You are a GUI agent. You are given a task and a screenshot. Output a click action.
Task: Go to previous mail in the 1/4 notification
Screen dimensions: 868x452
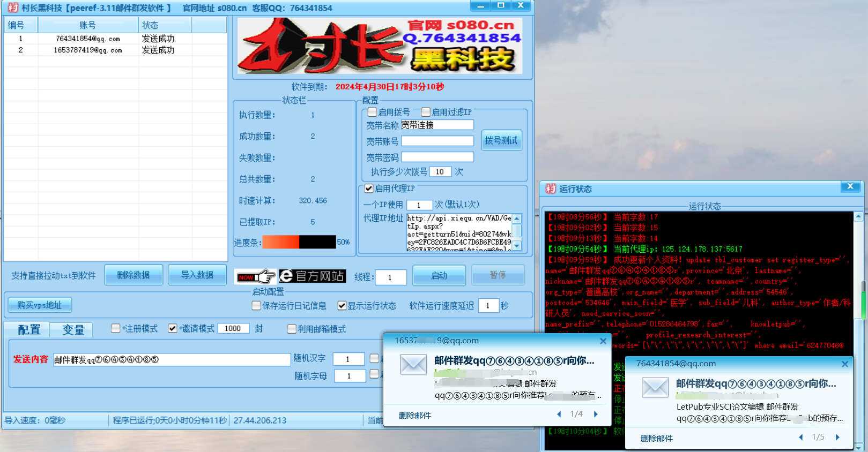pos(559,414)
